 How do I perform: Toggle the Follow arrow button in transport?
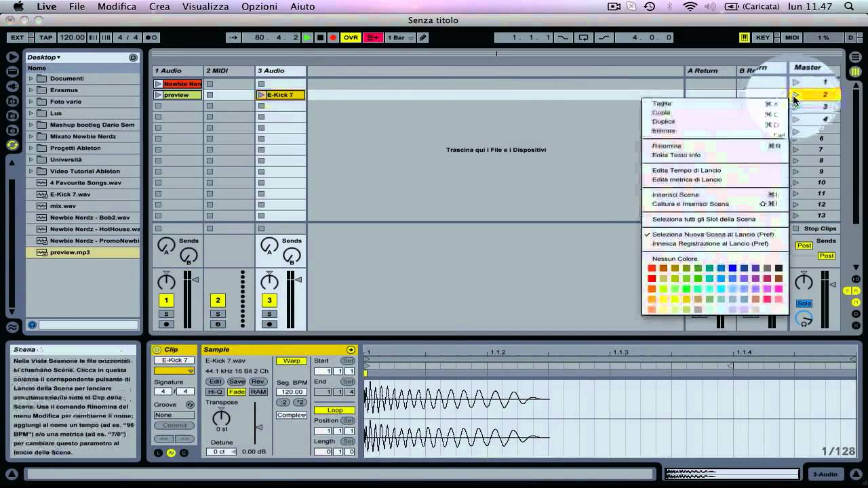tap(233, 38)
